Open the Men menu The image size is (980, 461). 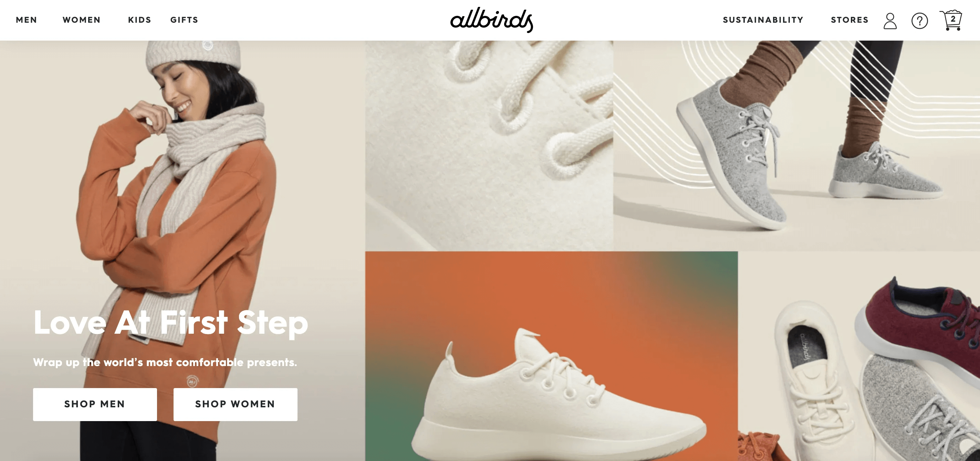click(x=27, y=20)
